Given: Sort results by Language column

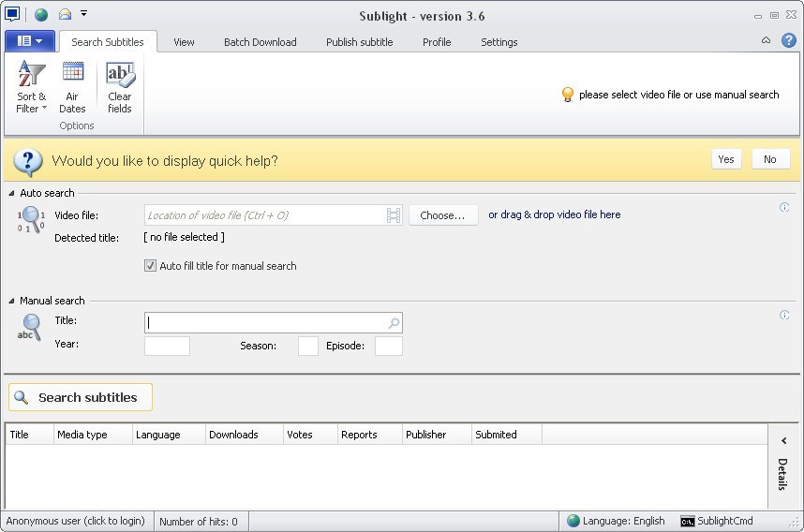Looking at the screenshot, I should 169,435.
